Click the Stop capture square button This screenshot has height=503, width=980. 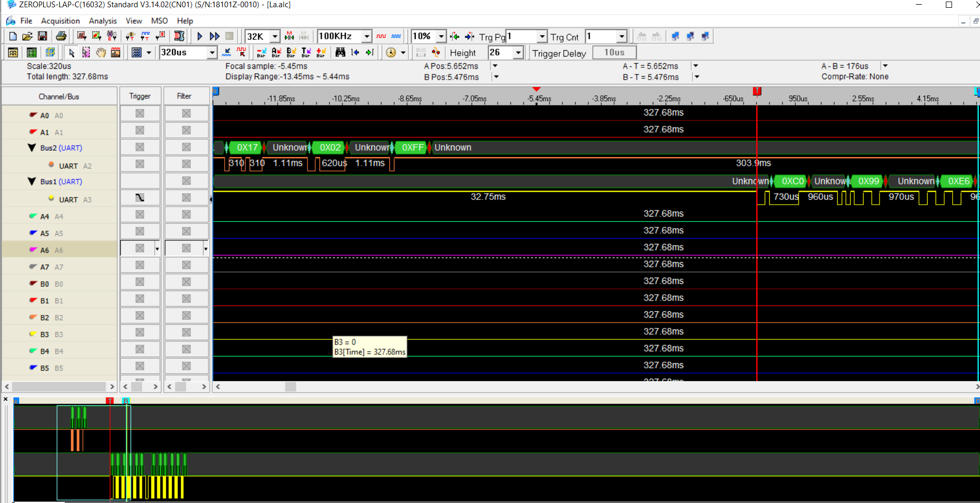point(229,36)
